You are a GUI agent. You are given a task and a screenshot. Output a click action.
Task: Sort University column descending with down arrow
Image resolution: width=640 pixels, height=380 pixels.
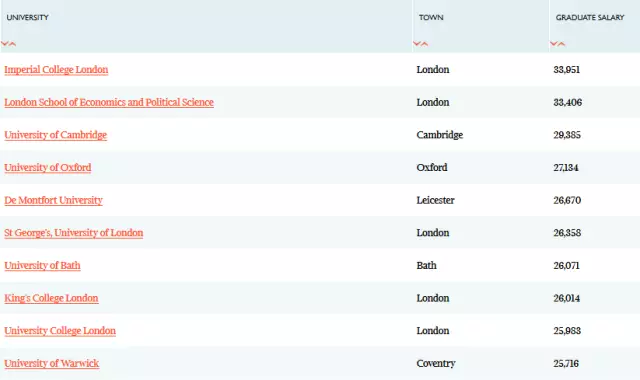click(x=4, y=43)
